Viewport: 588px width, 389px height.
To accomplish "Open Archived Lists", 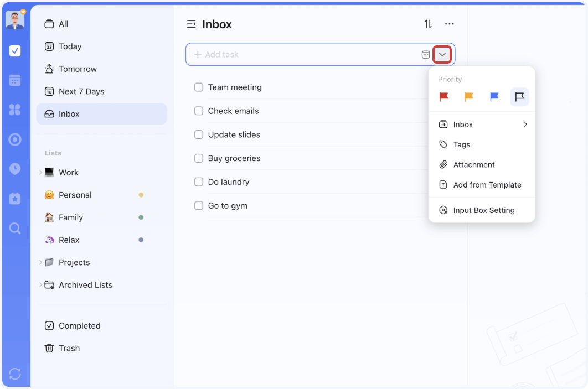I will click(x=102, y=285).
